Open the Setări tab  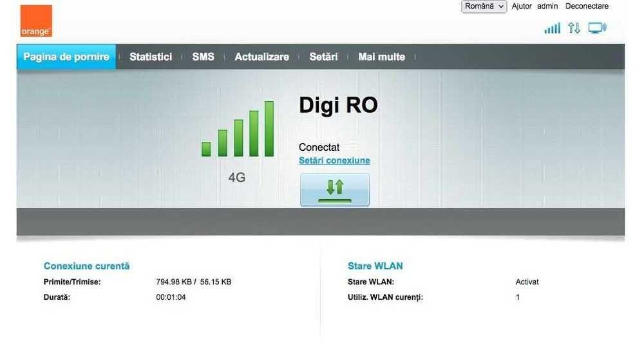(324, 57)
